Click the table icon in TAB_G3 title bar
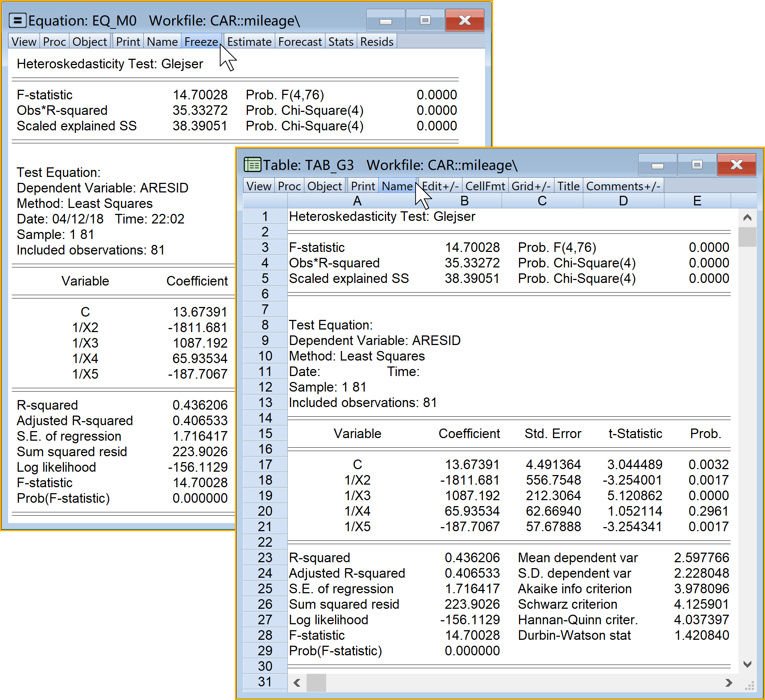 coord(252,165)
